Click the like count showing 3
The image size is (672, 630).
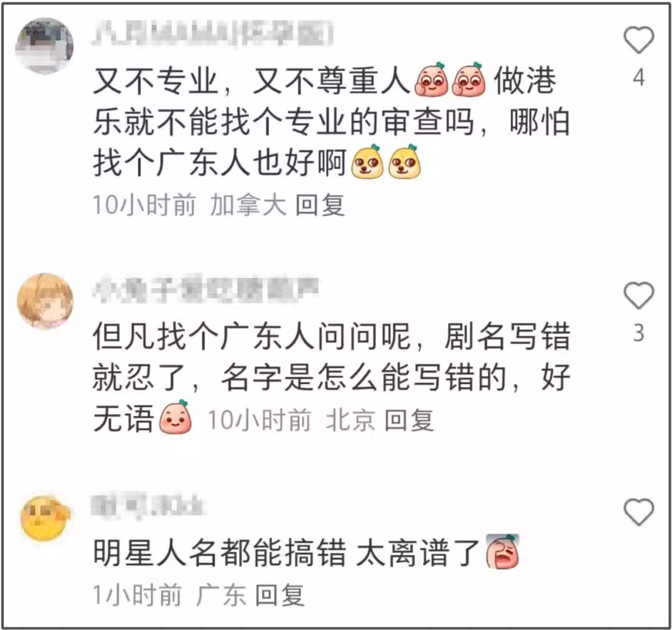tap(638, 333)
